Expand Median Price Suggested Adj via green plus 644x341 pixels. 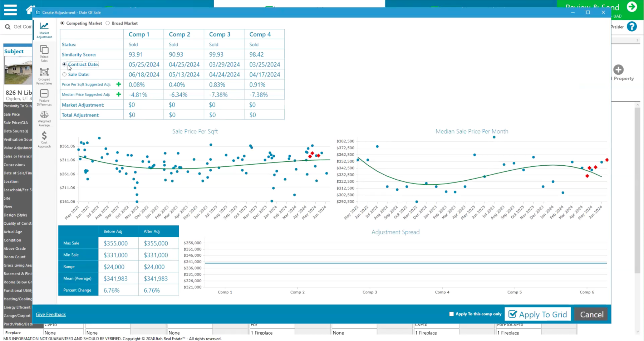(x=118, y=94)
